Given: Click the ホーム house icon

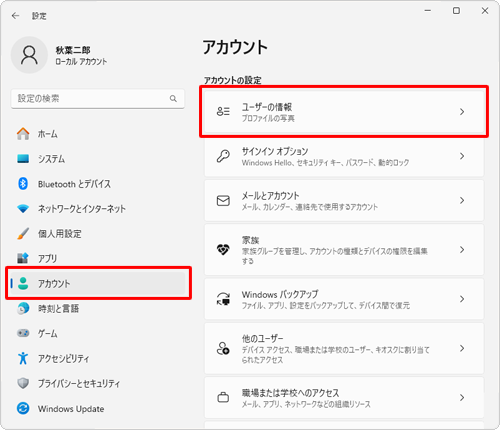Looking at the screenshot, I should click(23, 134).
